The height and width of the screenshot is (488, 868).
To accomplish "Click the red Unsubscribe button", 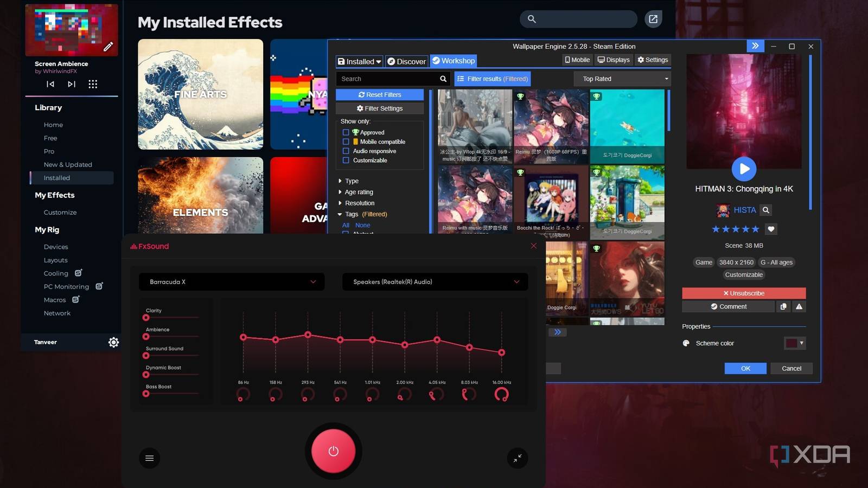I will tap(744, 293).
